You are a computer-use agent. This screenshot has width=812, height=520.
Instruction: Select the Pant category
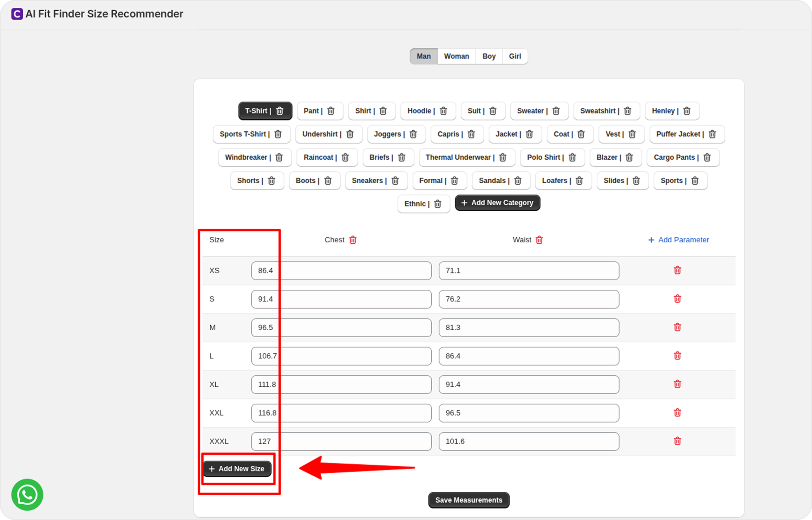(312, 111)
